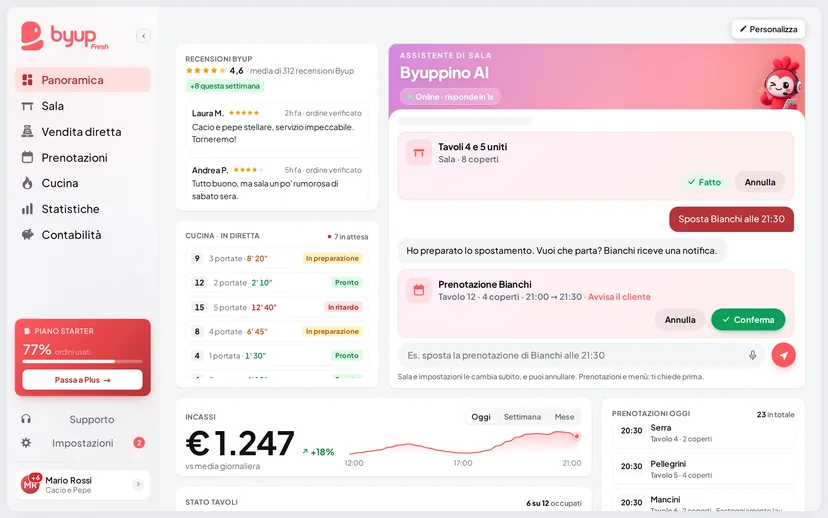The width and height of the screenshot is (828, 518).
Task: Click the 7 in attesa indicator
Action: point(347,237)
